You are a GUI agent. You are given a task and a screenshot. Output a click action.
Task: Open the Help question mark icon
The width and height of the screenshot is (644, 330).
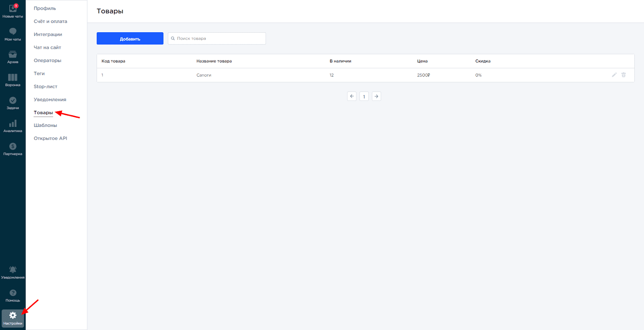(x=12, y=293)
